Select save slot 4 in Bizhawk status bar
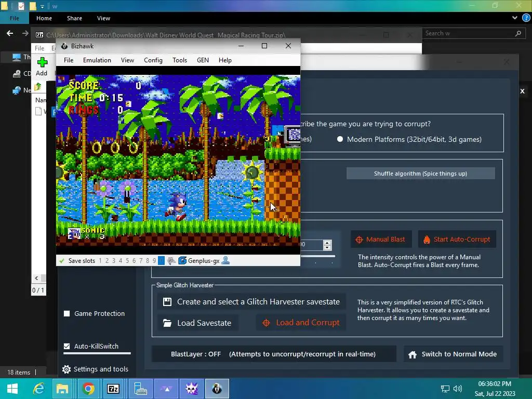532x399 pixels. click(121, 261)
